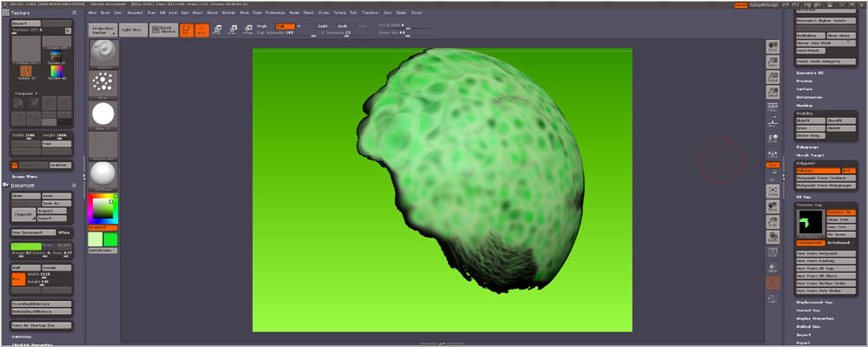Expand the Geometry HD section
This screenshot has width=868, height=347.
point(810,73)
